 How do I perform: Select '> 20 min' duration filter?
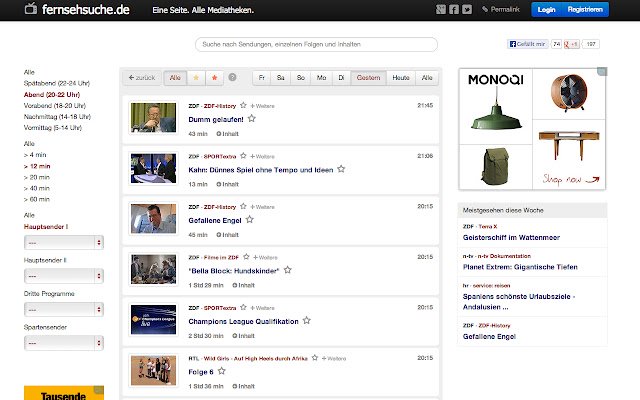pyautogui.click(x=37, y=177)
